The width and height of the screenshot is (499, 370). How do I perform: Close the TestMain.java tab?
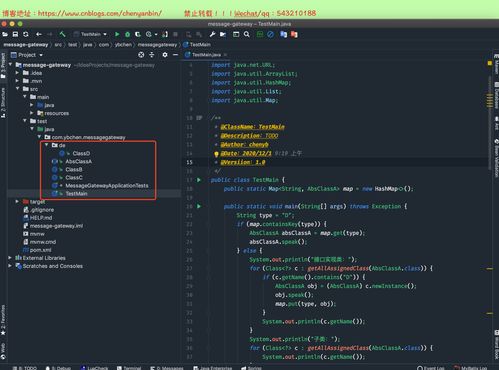click(225, 55)
